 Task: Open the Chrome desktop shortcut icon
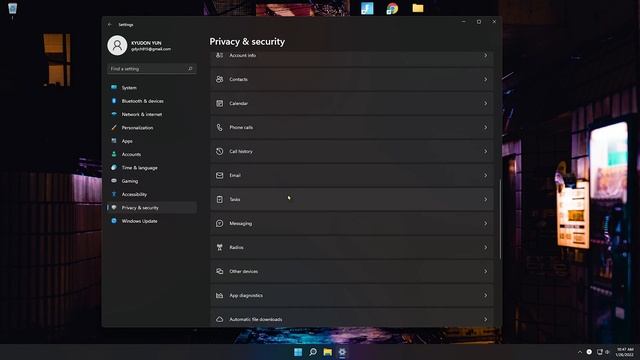(x=392, y=8)
